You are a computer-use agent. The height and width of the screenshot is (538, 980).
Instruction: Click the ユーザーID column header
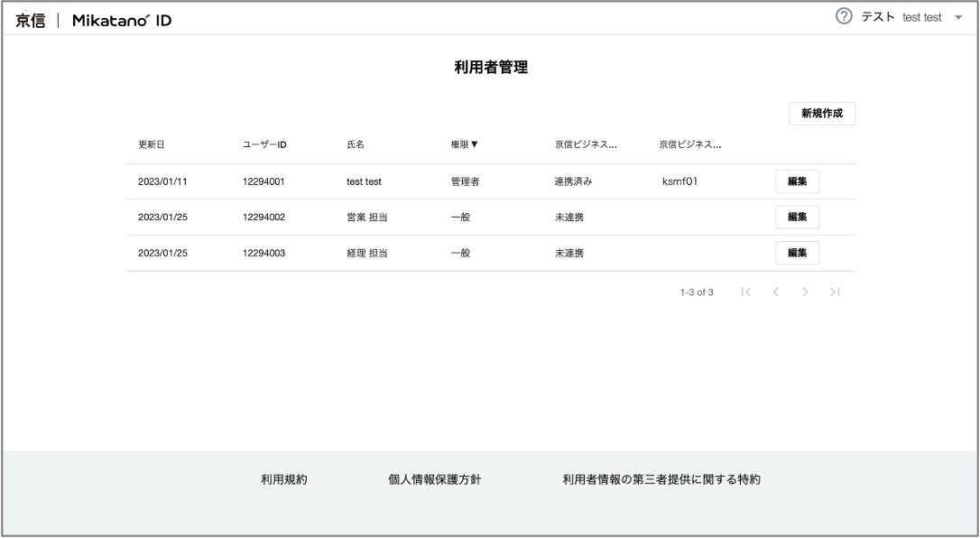point(264,144)
